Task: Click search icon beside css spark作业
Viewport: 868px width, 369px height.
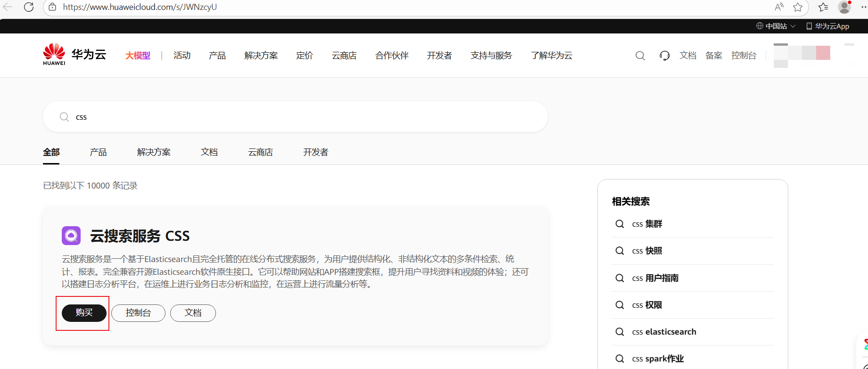Action: point(620,359)
